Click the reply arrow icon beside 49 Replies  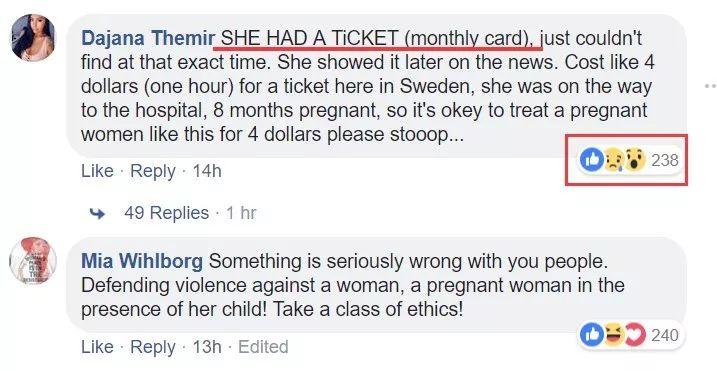(97, 213)
